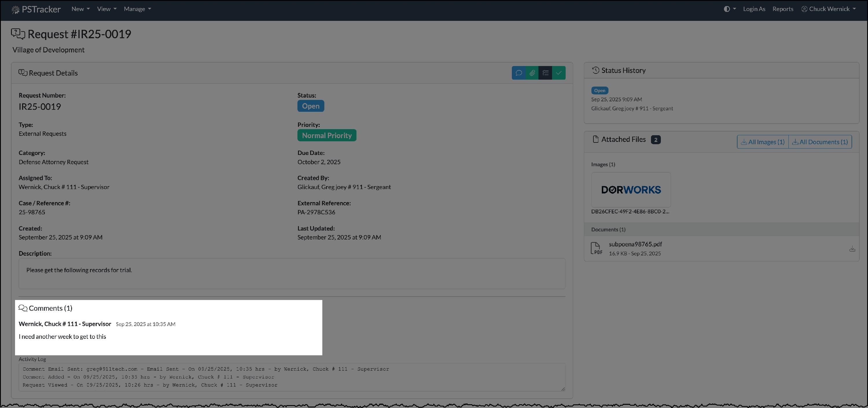Open the DORWORKS image thumbnail
Image resolution: width=868 pixels, height=408 pixels.
tap(631, 190)
